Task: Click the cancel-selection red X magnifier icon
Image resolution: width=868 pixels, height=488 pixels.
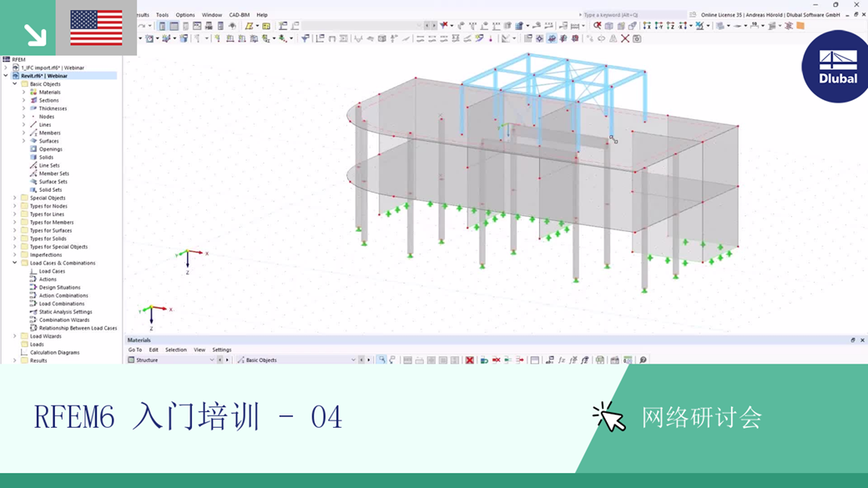Action: (597, 26)
